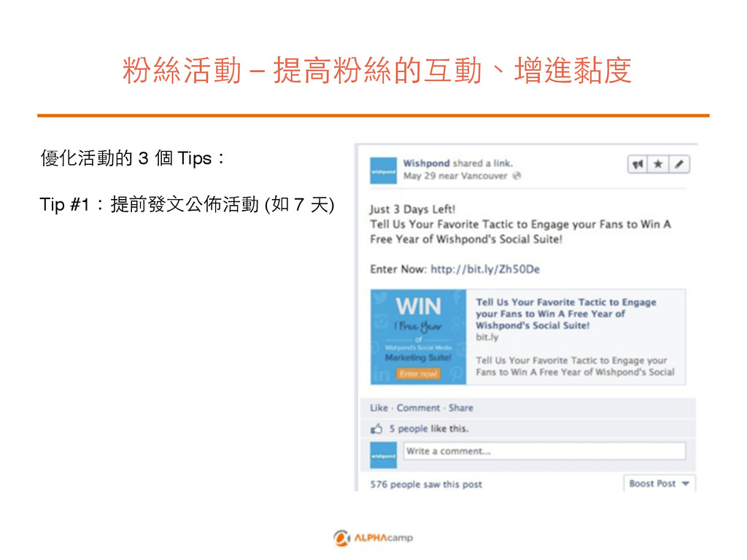
Task: Click the pencil edit icon
Action: pos(679,165)
